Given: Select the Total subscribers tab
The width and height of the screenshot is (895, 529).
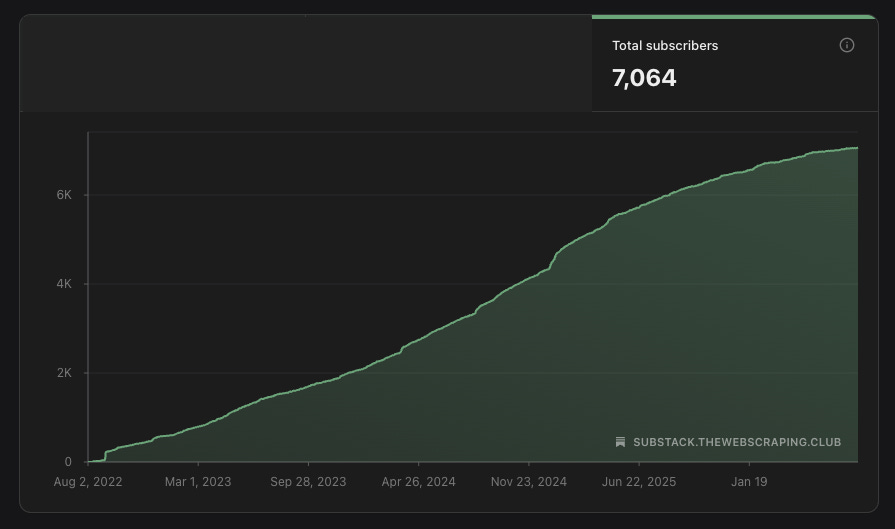Looking at the screenshot, I should [735, 63].
